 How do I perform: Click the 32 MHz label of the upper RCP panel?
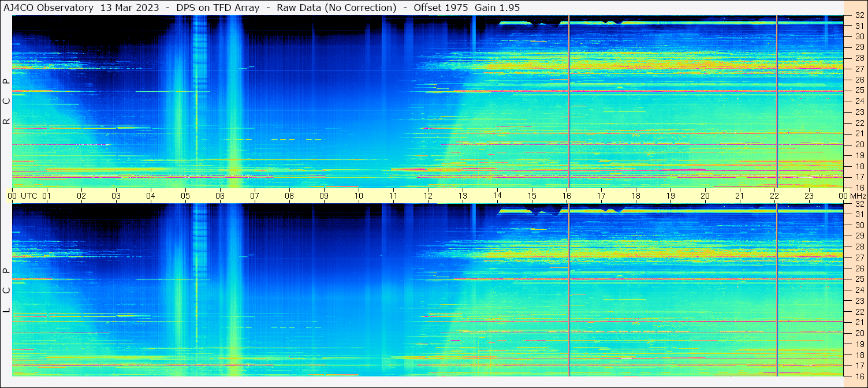click(859, 16)
